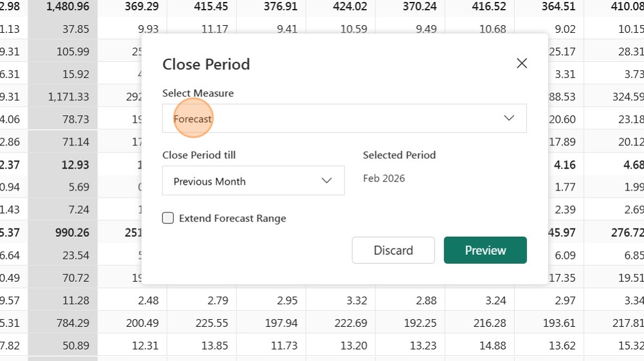644x361 pixels.
Task: Select the cell showing 990.26
Action: (63, 232)
